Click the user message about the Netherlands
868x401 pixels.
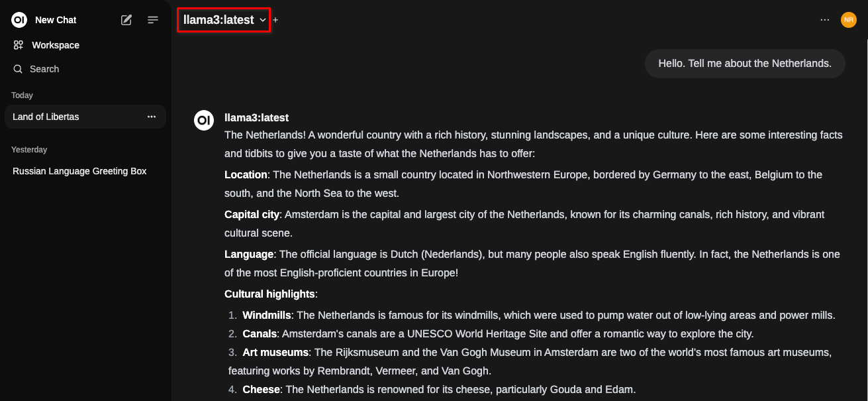(x=745, y=64)
